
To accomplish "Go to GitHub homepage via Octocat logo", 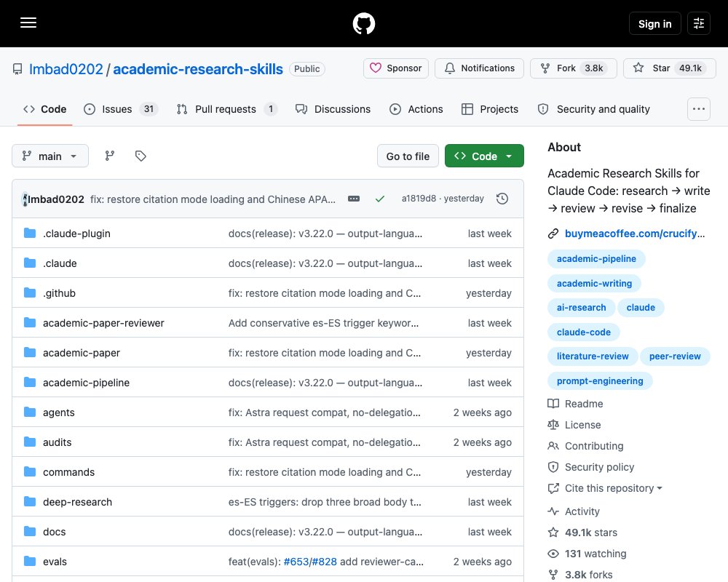I will [x=364, y=23].
